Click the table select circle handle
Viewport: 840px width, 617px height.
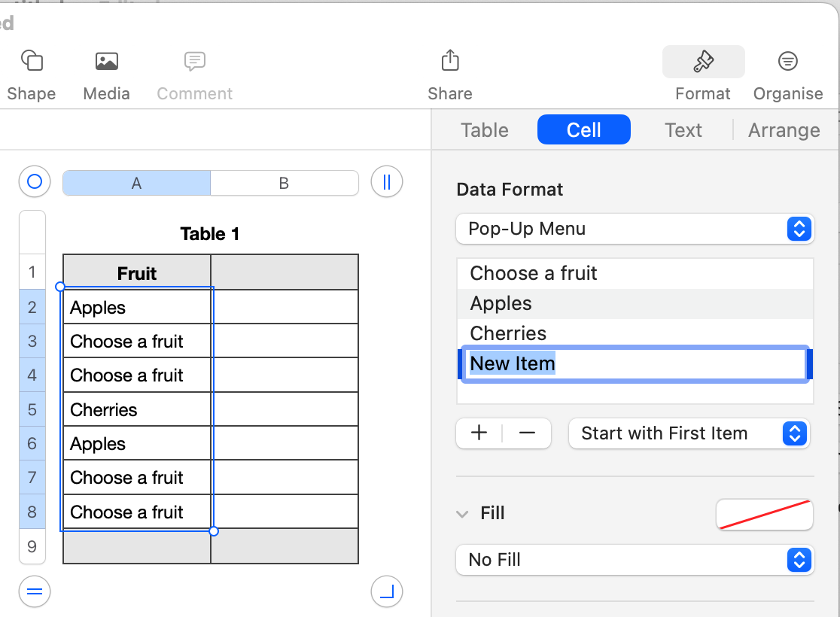click(x=34, y=182)
